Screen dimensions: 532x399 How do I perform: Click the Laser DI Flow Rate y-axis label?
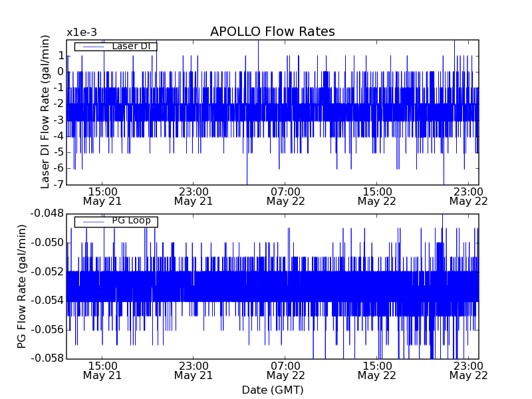(45, 112)
